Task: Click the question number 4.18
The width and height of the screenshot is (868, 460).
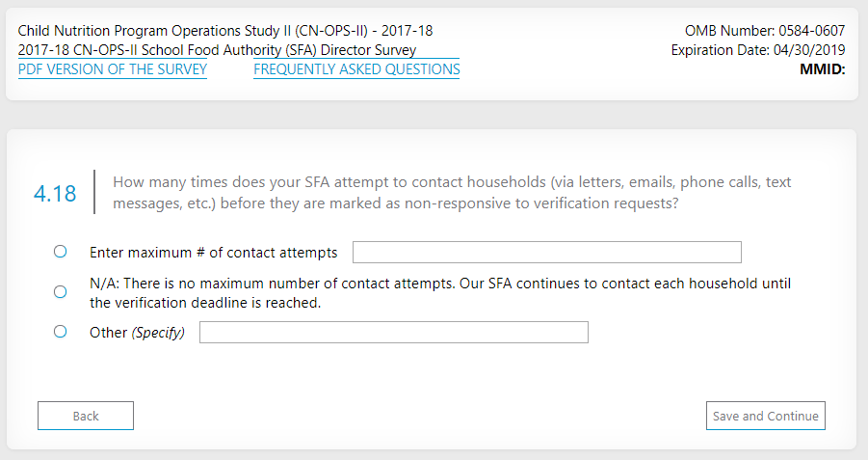Action: pyautogui.click(x=55, y=194)
